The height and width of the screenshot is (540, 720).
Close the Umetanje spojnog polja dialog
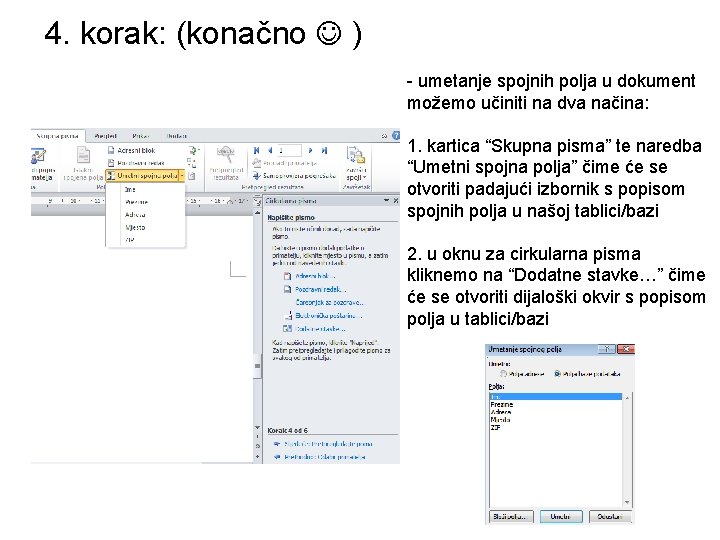click(625, 349)
